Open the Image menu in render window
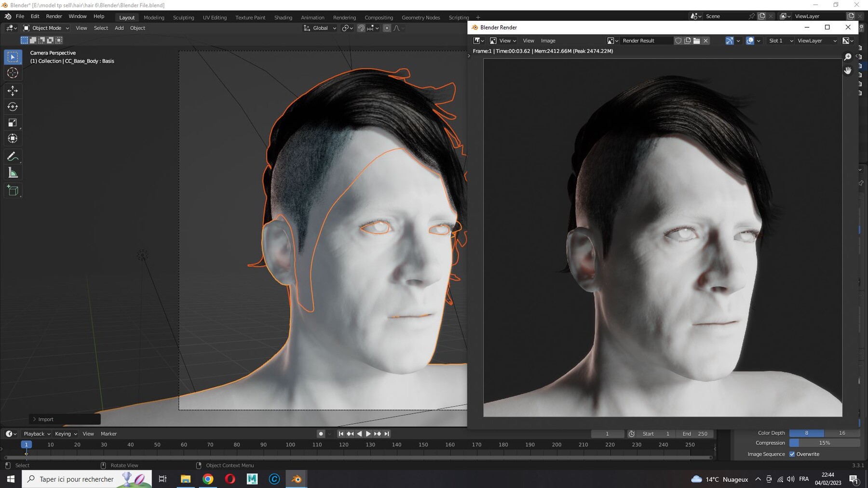 pos(548,41)
